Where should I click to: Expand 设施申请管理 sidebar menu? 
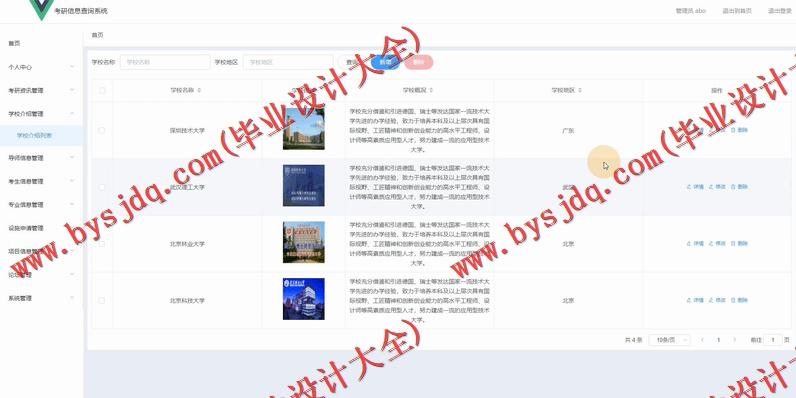(x=41, y=228)
